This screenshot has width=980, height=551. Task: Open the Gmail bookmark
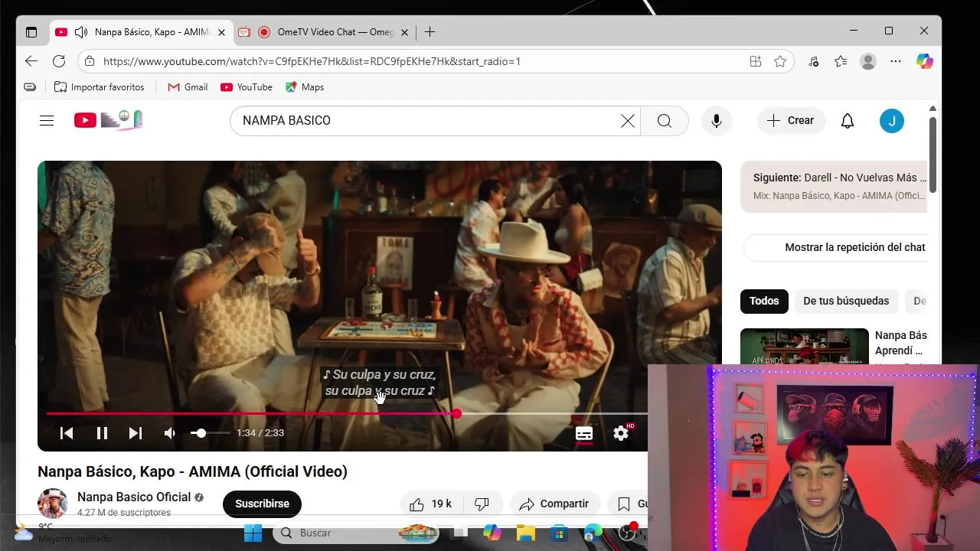tap(188, 87)
